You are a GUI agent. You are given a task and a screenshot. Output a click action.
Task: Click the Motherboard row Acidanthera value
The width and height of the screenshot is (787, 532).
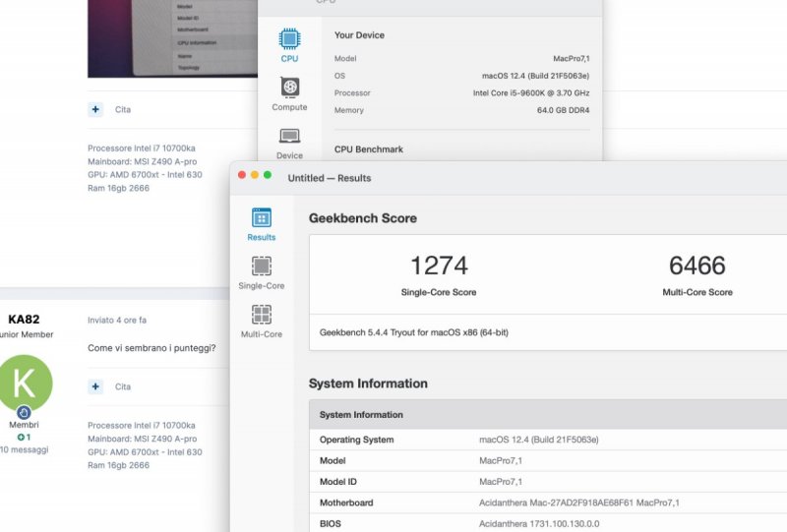[x=579, y=502]
